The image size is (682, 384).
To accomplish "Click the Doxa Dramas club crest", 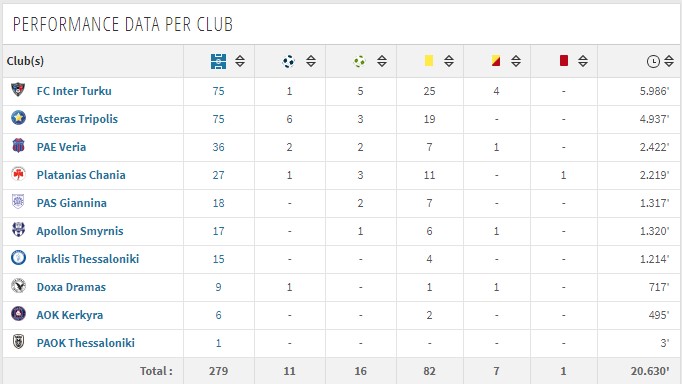I will point(18,286).
